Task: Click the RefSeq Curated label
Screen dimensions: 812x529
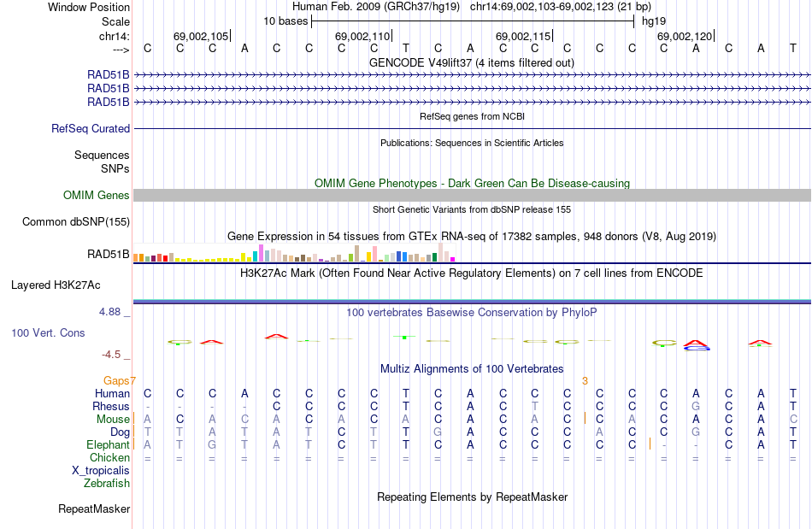Action: tap(90, 128)
